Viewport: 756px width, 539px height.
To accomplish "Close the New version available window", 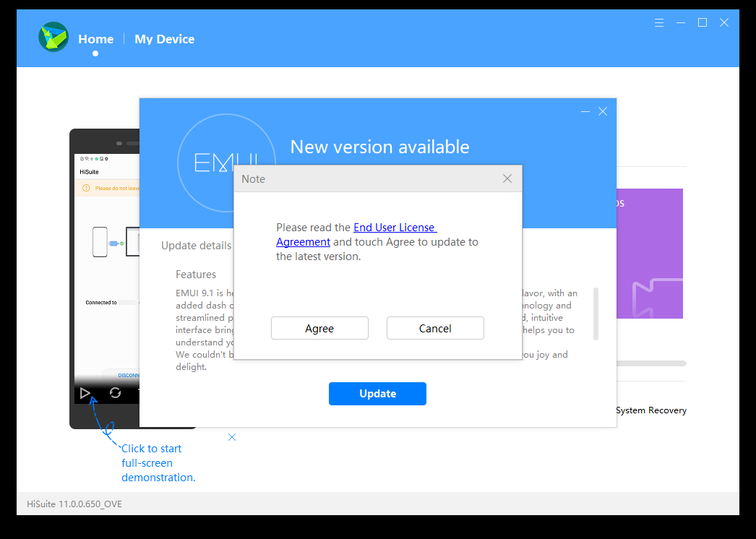I will coord(603,111).
